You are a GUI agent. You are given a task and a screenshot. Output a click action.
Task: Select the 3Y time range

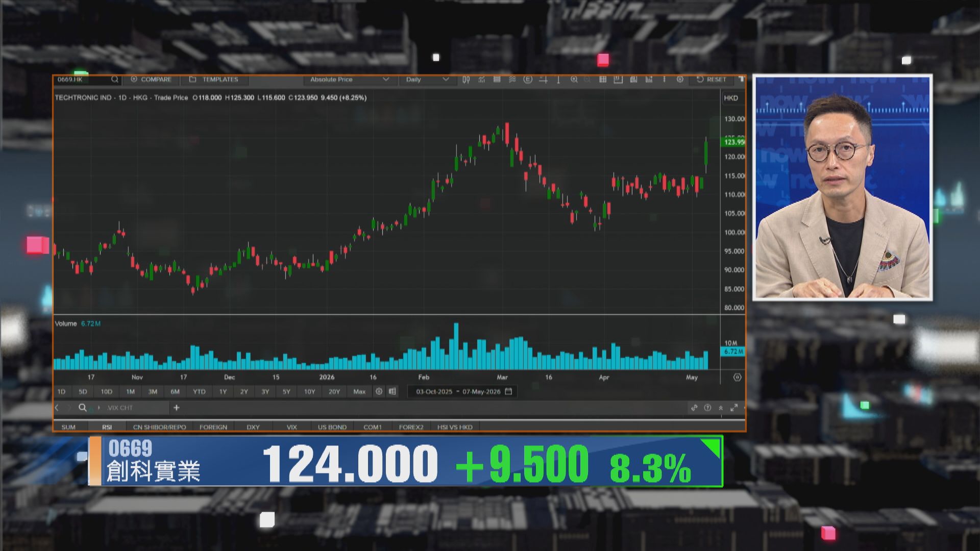click(x=265, y=392)
